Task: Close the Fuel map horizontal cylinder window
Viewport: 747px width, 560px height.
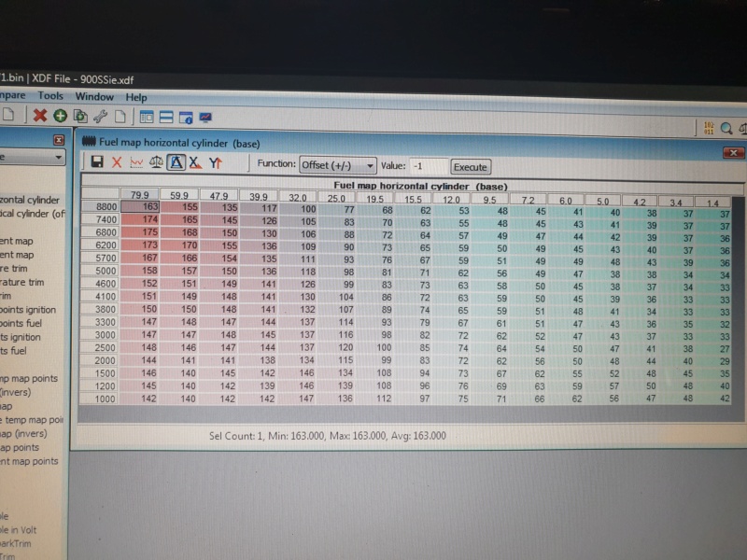Action: pos(733,153)
